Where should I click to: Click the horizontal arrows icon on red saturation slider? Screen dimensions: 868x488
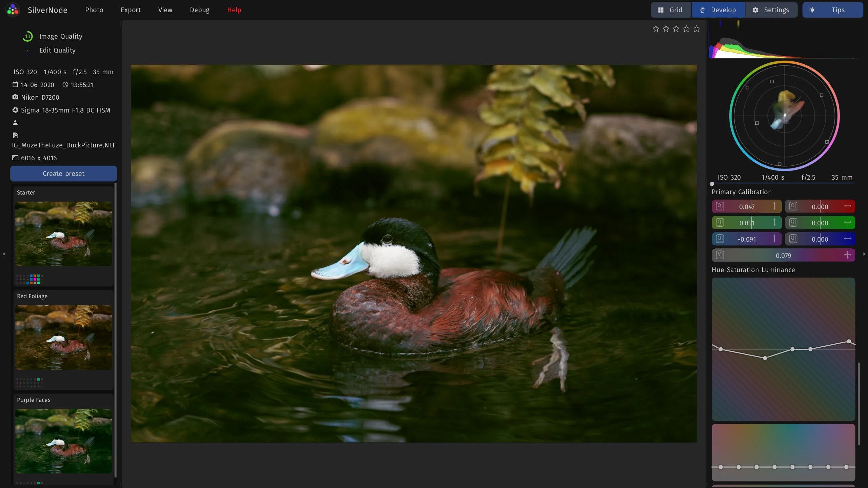coord(848,206)
